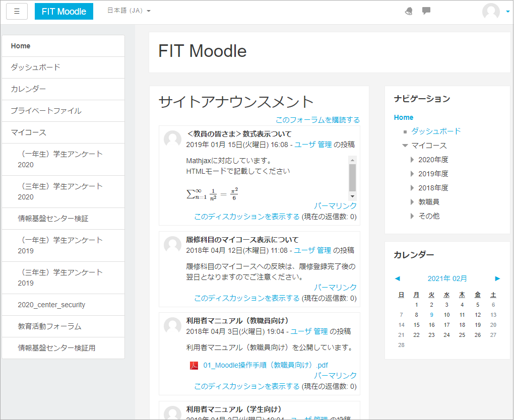The width and height of the screenshot is (514, 420).
Task: Click このフォーラムを購読する link
Action: (x=317, y=120)
